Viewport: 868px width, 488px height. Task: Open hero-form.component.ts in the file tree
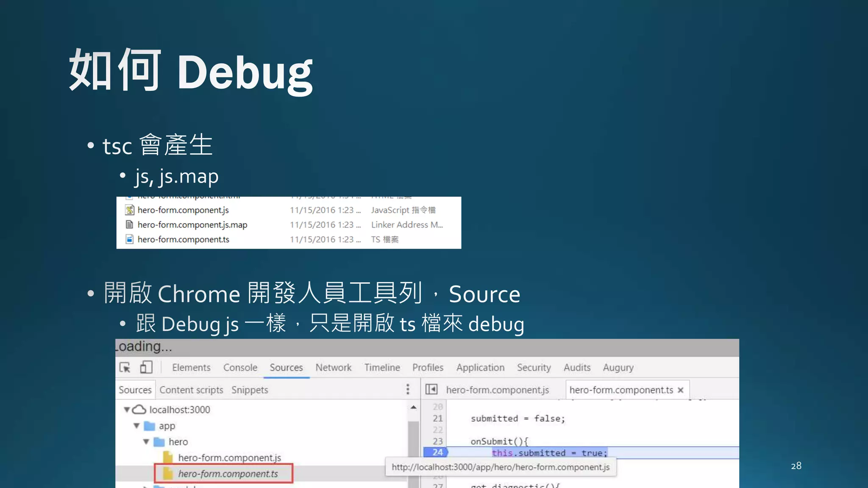pyautogui.click(x=228, y=474)
